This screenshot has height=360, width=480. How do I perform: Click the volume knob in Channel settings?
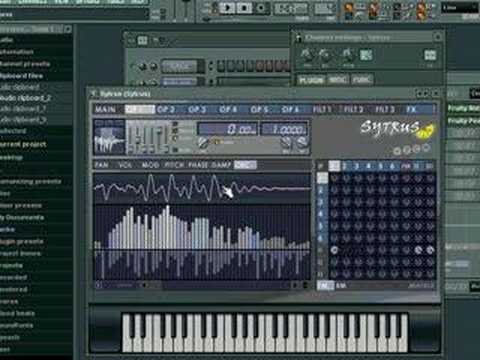325,55
